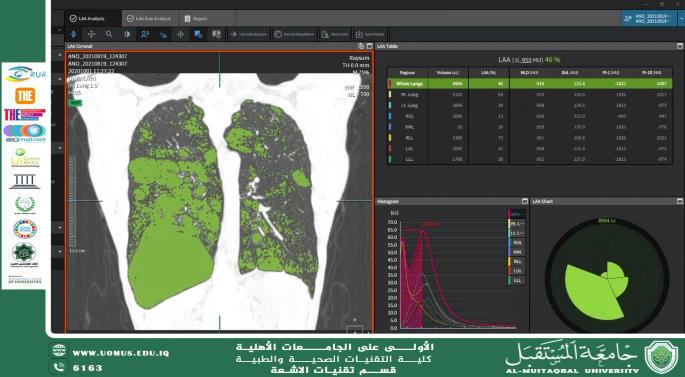The image size is (685, 377).
Task: Toggle Lt. Lung series in histogram legend
Action: click(516, 233)
